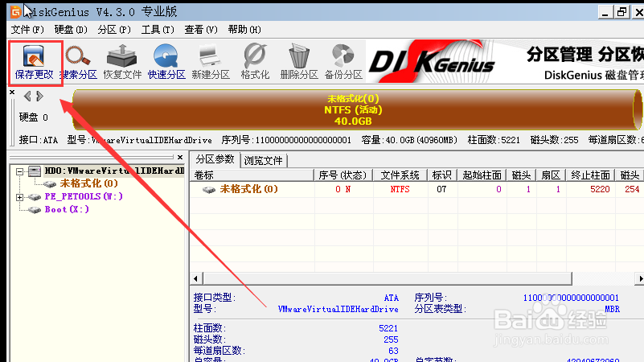Start Quick Partition (快速分区)
644x362 pixels.
pos(166,63)
